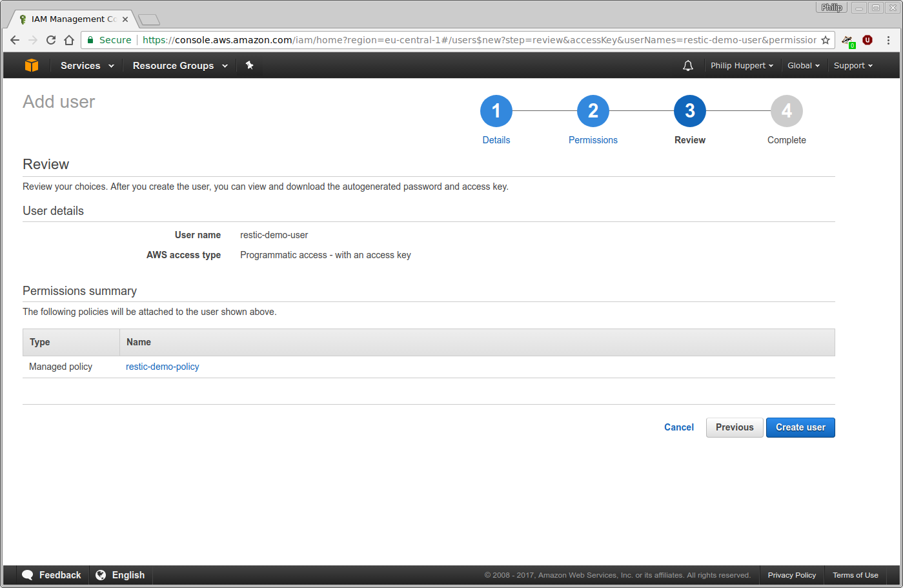
Task: Click the Permissions step indicator circle
Action: (x=593, y=110)
